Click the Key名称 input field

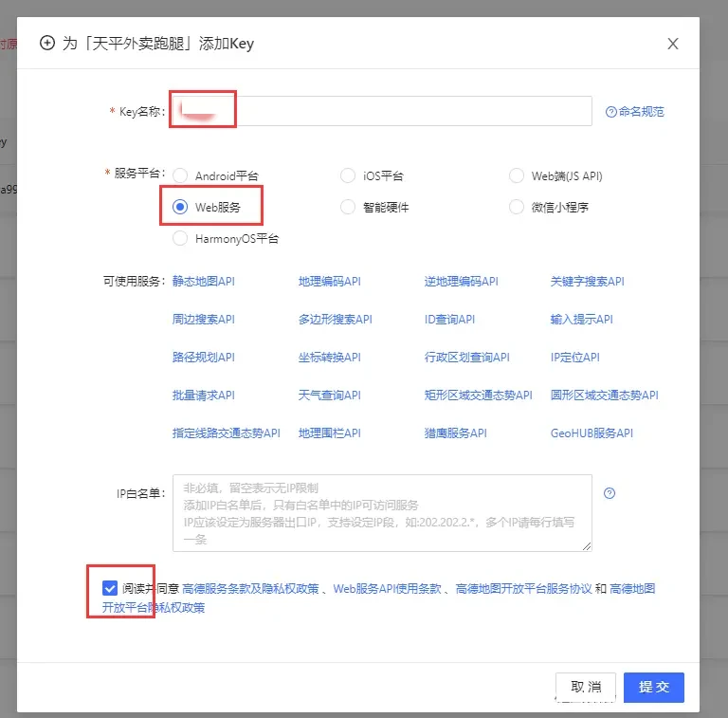[x=383, y=111]
